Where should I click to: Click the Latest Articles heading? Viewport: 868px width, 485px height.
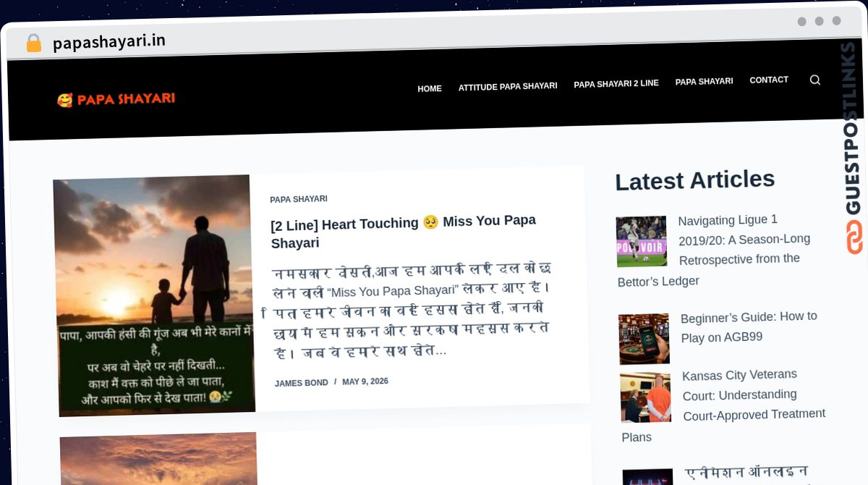[695, 180]
